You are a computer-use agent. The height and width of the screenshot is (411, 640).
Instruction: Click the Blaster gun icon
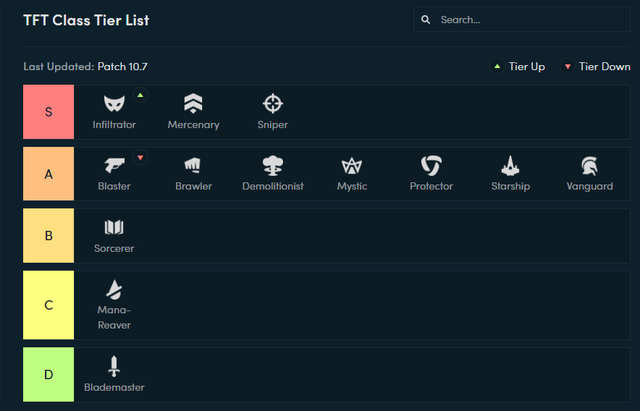point(114,166)
